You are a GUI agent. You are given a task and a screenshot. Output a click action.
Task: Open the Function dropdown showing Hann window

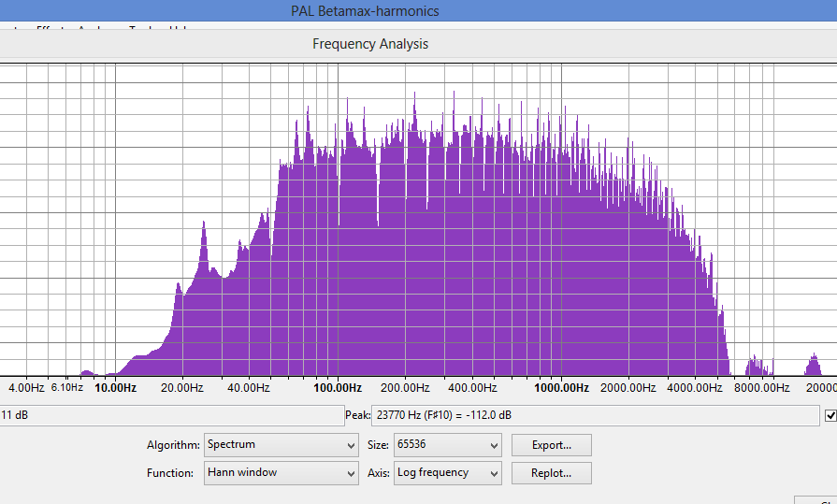pos(281,473)
